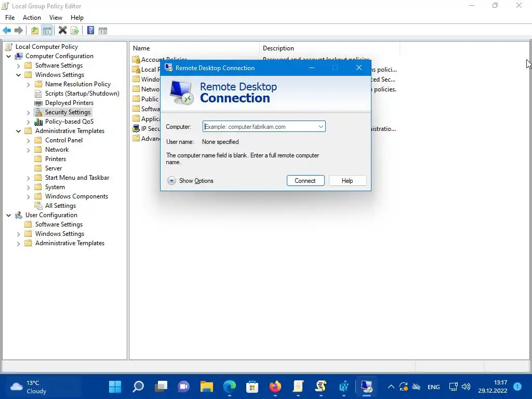The width and height of the screenshot is (532, 399).
Task: Expand Show Options in Remote Desktop dialog
Action: coord(190,180)
